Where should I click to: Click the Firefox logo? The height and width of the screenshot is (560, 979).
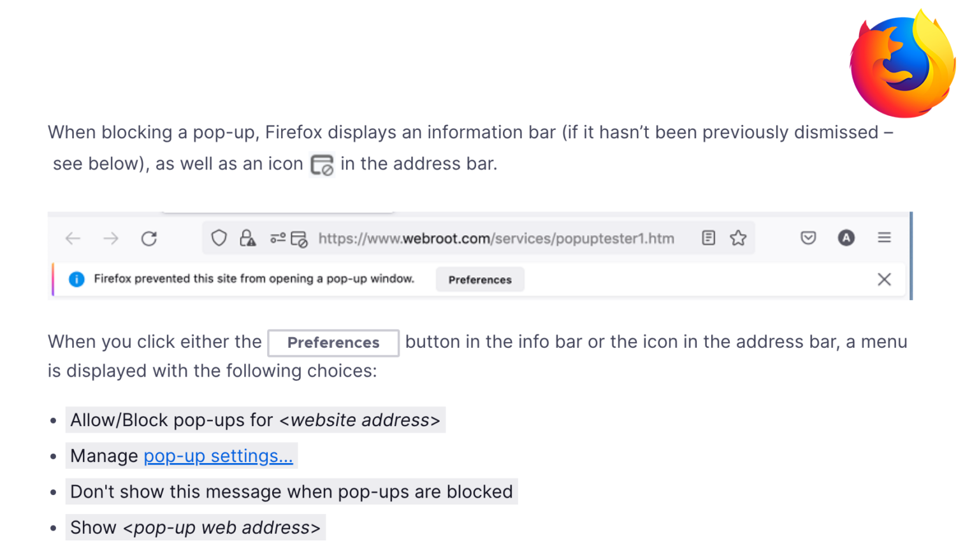click(x=903, y=64)
